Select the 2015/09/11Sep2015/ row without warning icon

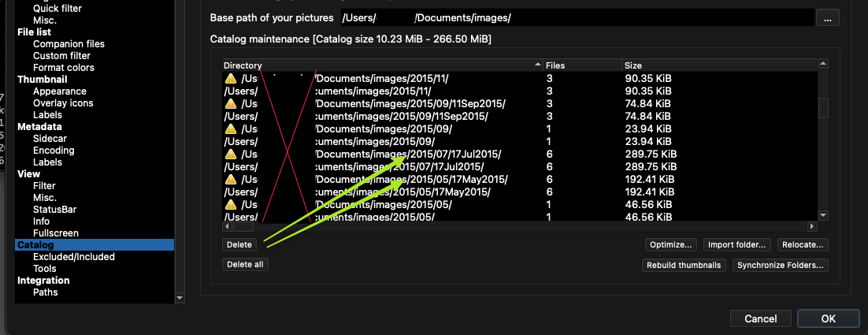click(x=520, y=117)
